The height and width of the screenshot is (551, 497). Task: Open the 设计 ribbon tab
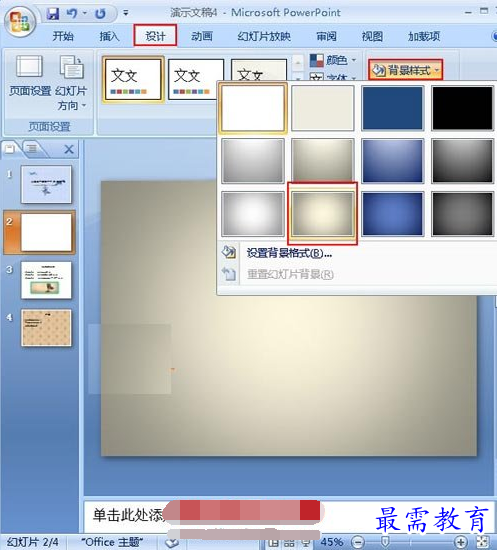pyautogui.click(x=155, y=36)
